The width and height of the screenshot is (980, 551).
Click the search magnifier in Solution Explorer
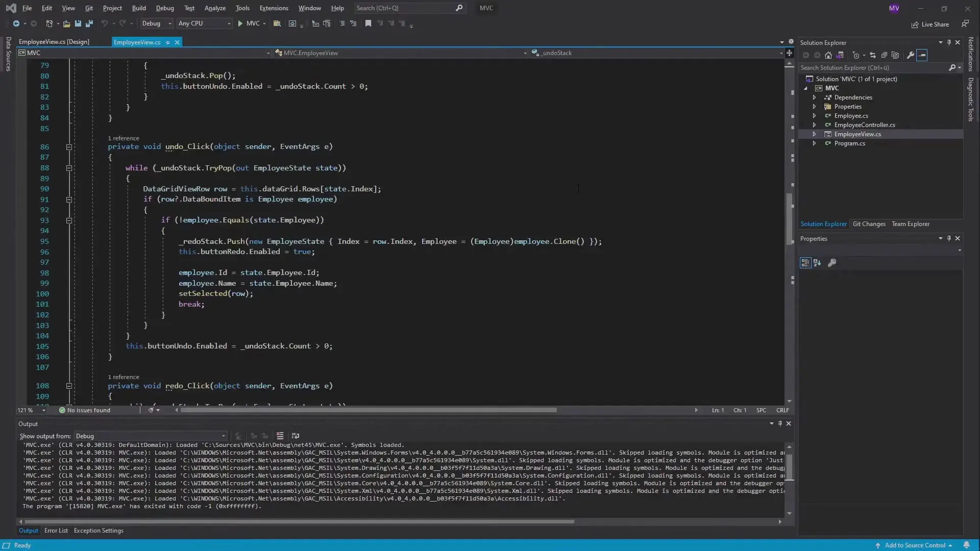point(952,67)
